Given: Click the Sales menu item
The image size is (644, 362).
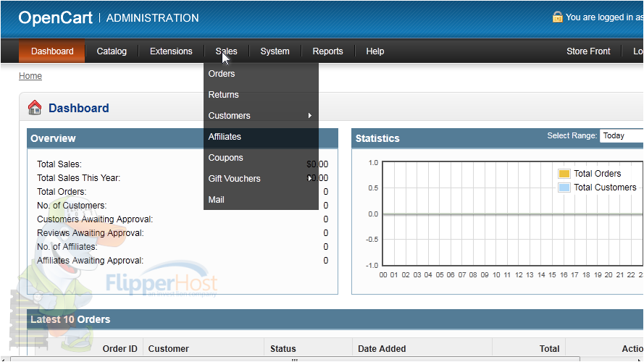Looking at the screenshot, I should tap(226, 51).
